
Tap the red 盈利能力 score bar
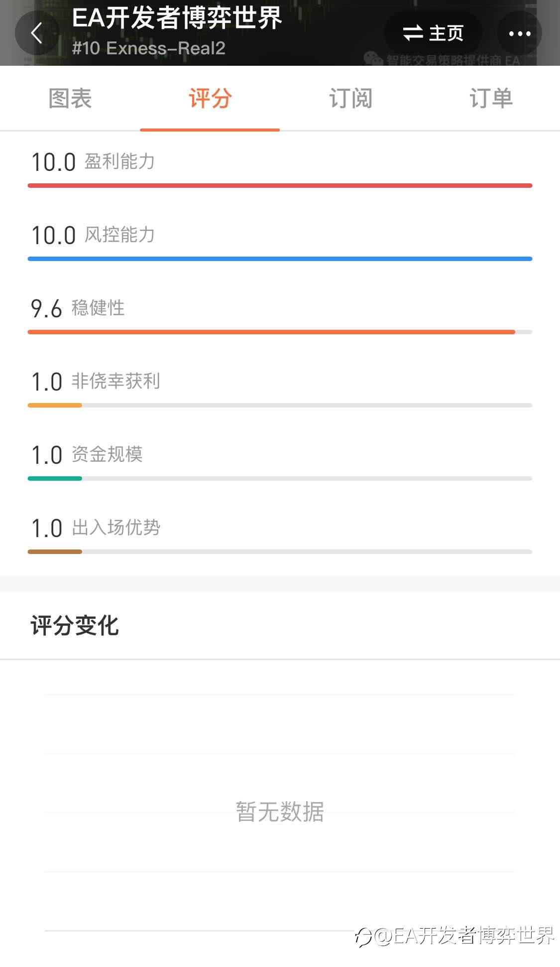point(280,186)
